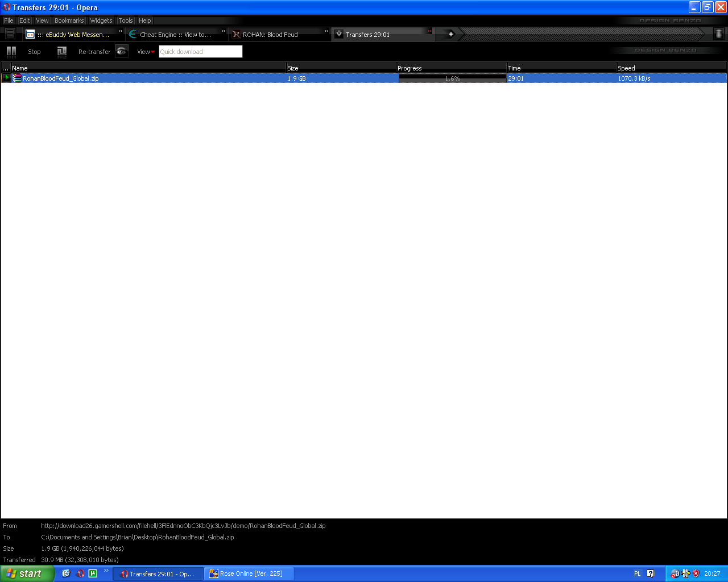Click the Re-transfer icon in toolbar
This screenshot has width=728, height=582.
[x=62, y=52]
